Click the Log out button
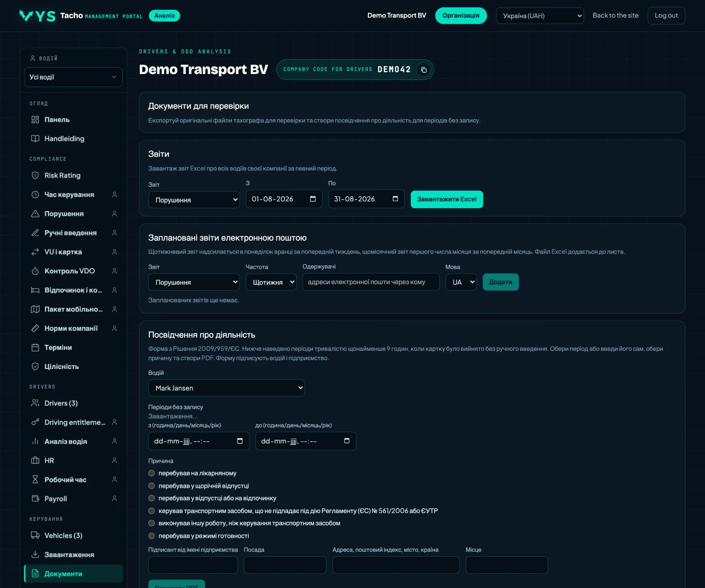This screenshot has height=588, width=705. pos(666,15)
